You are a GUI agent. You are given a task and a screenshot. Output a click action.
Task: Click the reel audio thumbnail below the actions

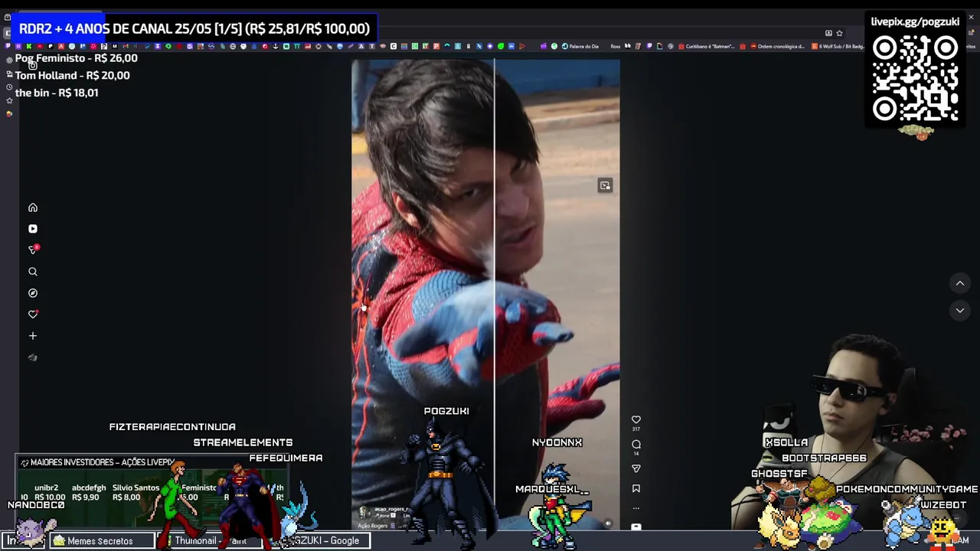636,527
